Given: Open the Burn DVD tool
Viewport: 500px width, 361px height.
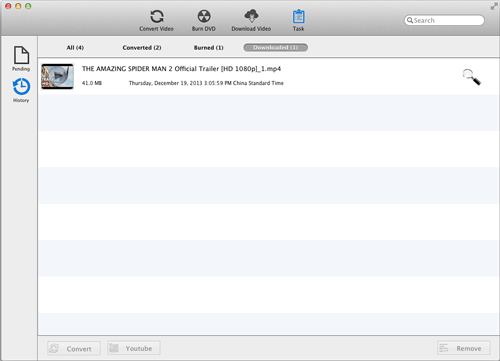Looking at the screenshot, I should coord(204,20).
